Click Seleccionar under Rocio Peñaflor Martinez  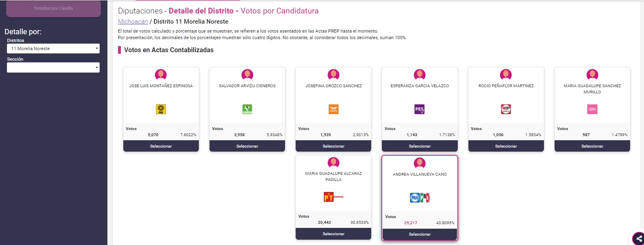tap(506, 146)
